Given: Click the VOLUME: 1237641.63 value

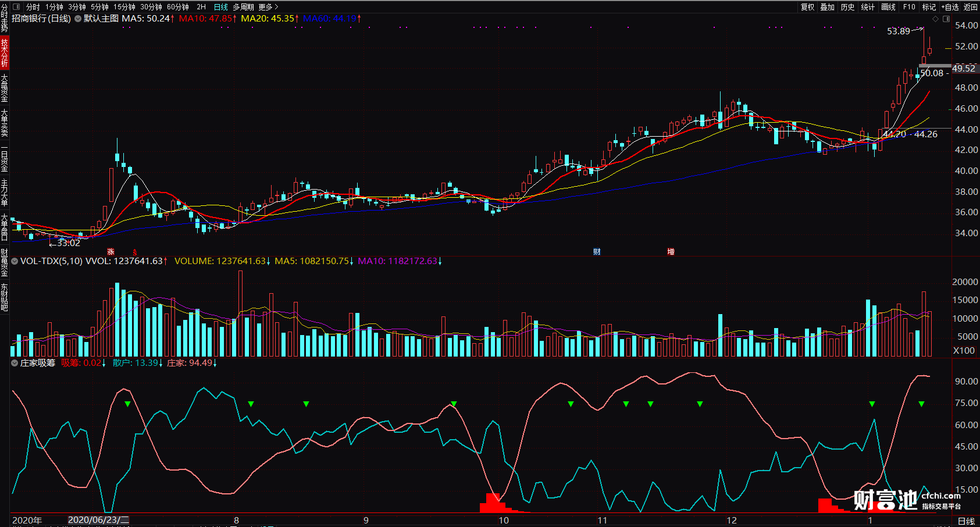Looking at the screenshot, I should coord(222,261).
